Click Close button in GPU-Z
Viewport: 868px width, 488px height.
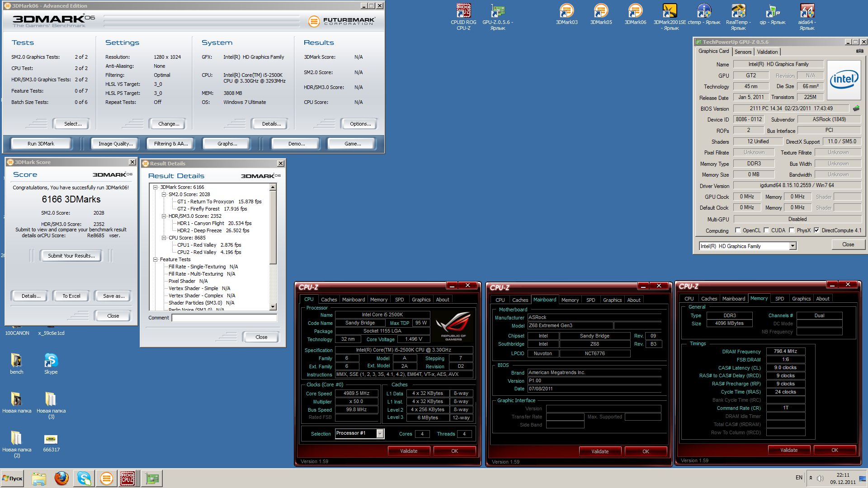[848, 244]
